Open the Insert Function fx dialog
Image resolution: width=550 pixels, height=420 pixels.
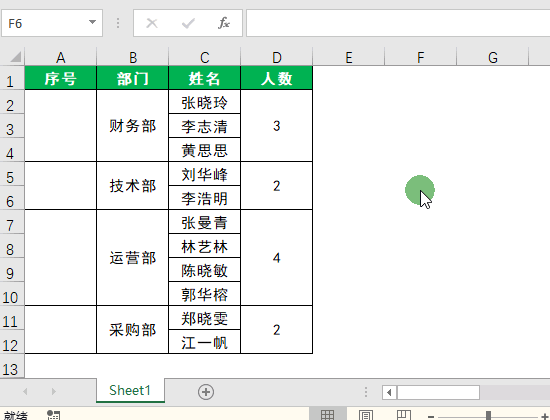224,23
